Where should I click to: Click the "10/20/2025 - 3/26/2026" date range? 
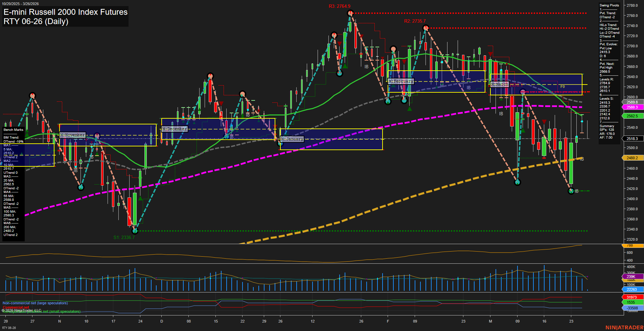pos(20,4)
